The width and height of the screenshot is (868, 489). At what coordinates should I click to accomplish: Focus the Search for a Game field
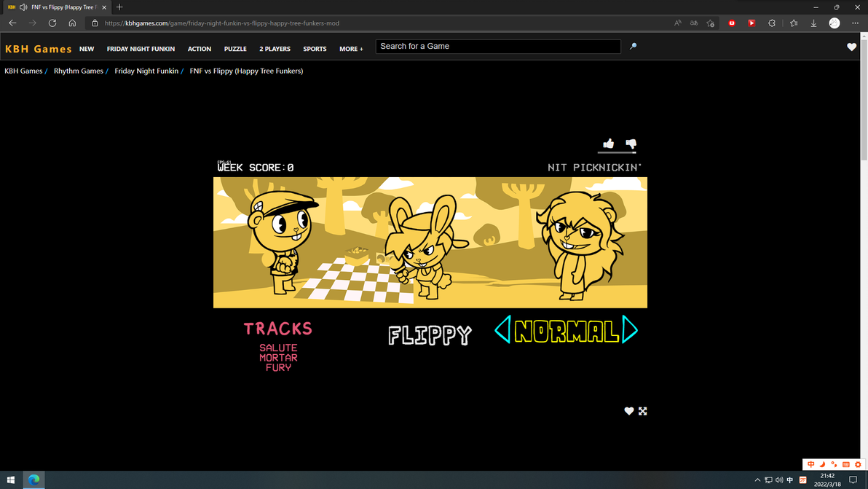click(497, 47)
